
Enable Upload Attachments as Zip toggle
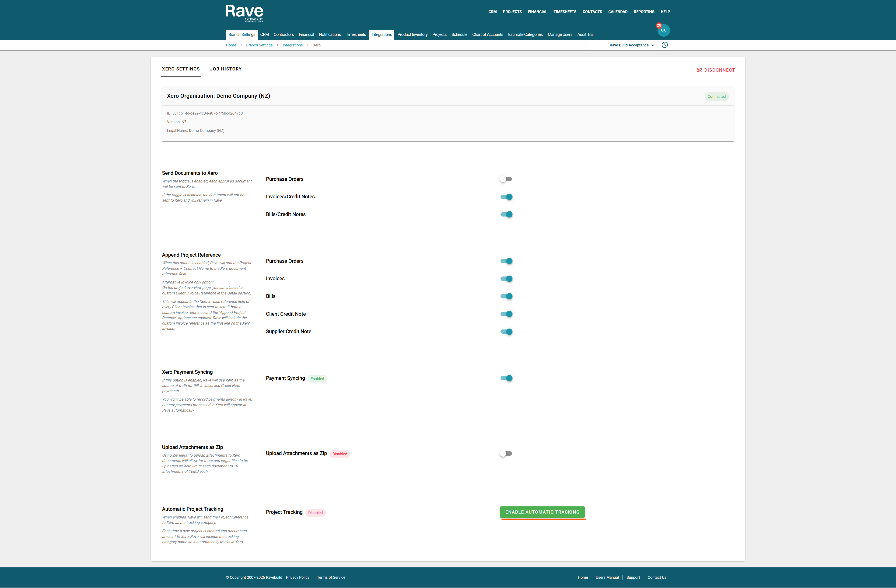pyautogui.click(x=506, y=454)
